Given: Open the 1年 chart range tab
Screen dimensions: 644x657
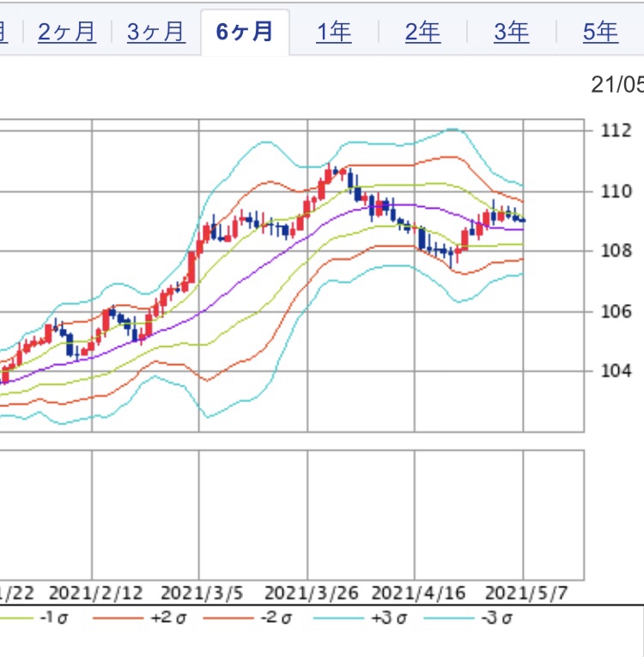Looking at the screenshot, I should coord(334,33).
